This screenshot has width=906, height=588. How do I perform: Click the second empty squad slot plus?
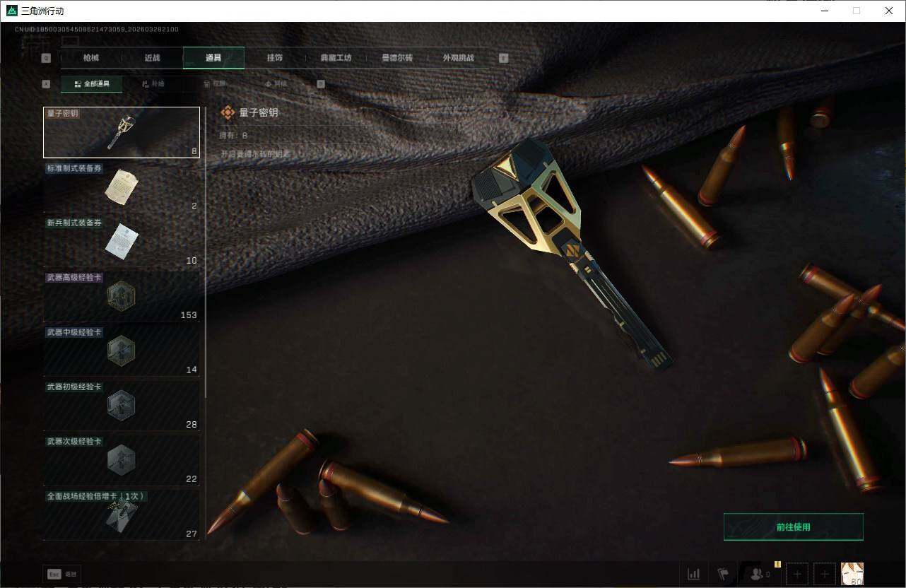824,574
